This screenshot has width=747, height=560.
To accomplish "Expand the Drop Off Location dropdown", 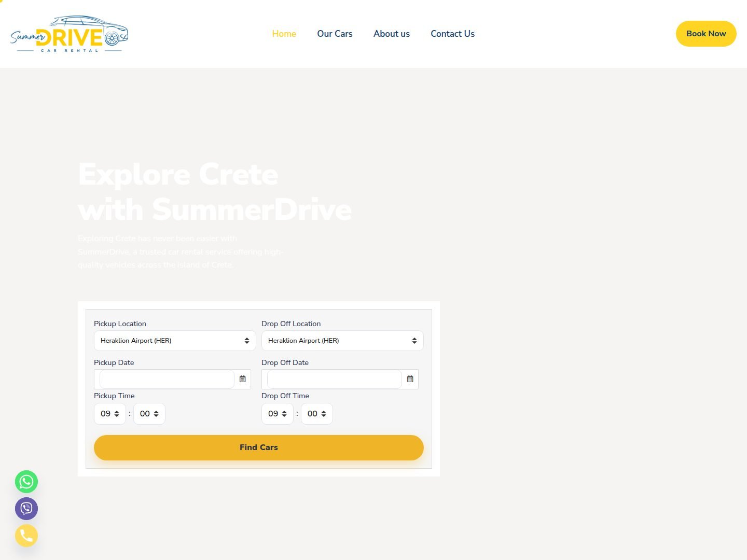I will click(342, 341).
